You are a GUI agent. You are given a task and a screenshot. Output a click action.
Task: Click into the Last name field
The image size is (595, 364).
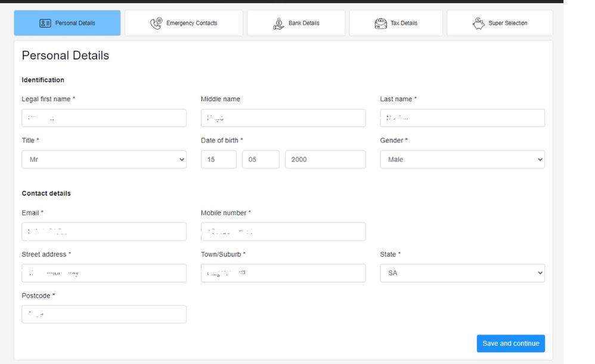462,118
